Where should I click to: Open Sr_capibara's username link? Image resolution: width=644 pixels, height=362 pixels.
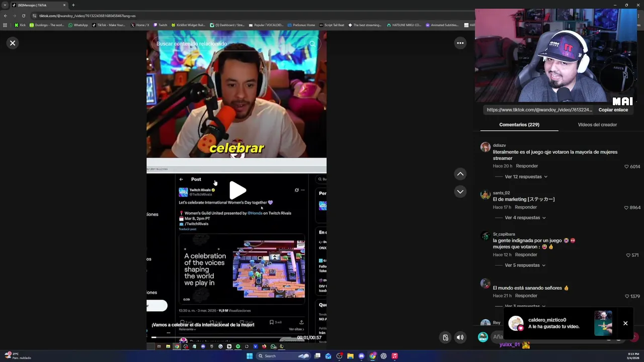(x=504, y=234)
